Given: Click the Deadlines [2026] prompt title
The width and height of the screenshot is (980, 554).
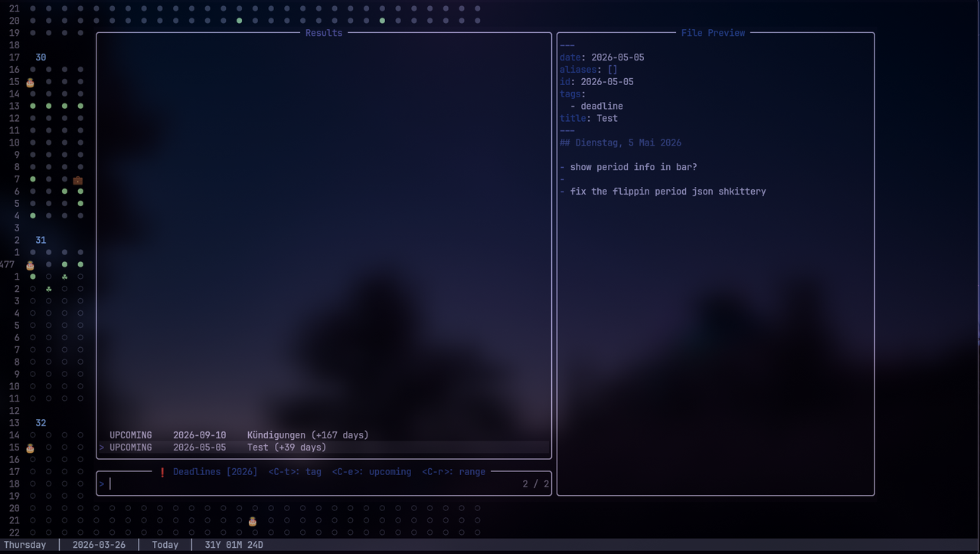Looking at the screenshot, I should [215, 472].
